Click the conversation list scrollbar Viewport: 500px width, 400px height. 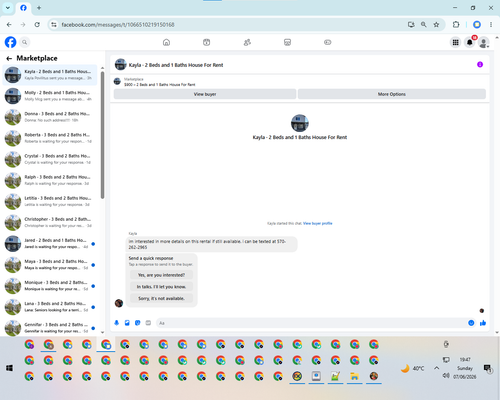[x=102, y=135]
